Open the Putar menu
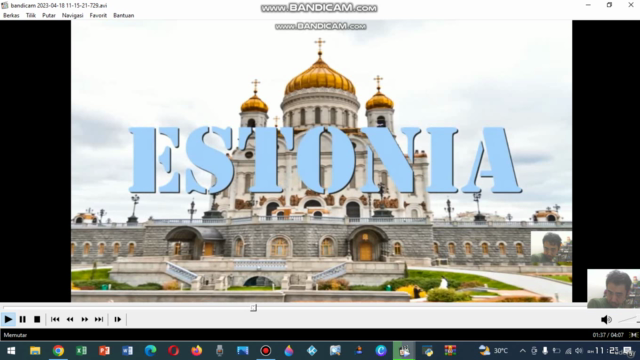This screenshot has height=360, width=640. pyautogui.click(x=49, y=16)
